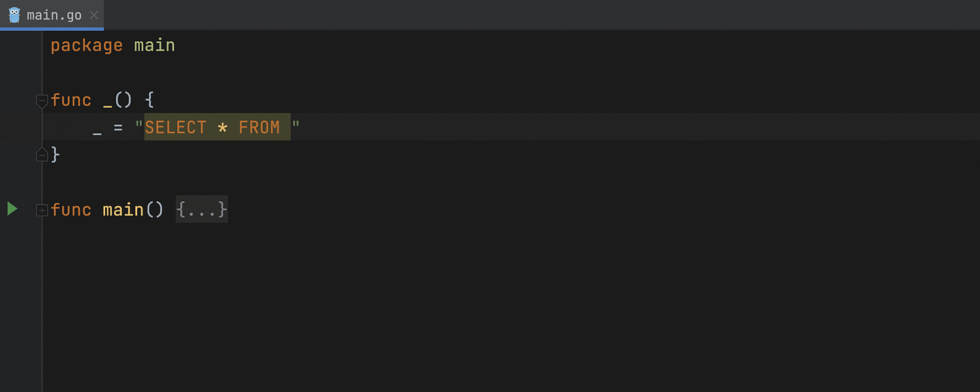This screenshot has width=980, height=392.
Task: Close the main.go tab
Action: (94, 15)
